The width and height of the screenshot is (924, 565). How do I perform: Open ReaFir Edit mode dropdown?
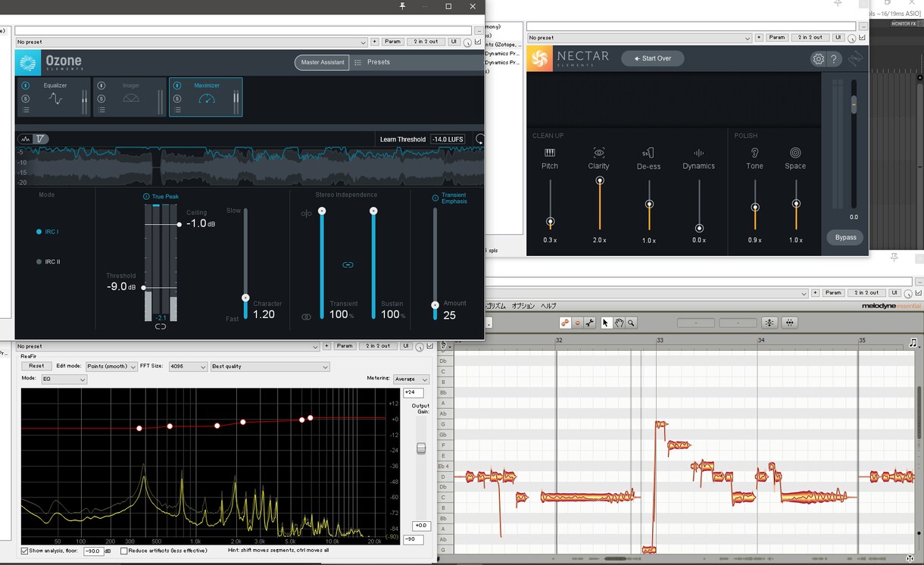click(111, 367)
